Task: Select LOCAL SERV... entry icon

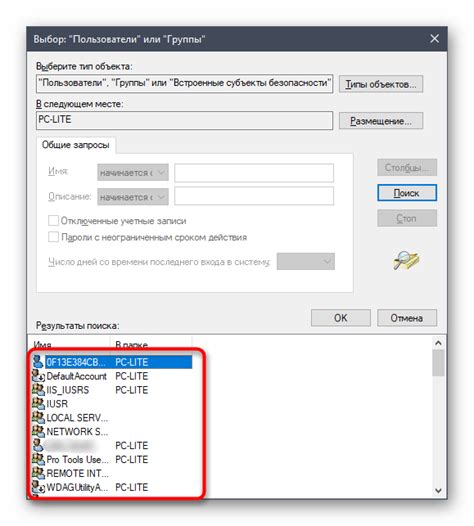Action: coord(38,417)
